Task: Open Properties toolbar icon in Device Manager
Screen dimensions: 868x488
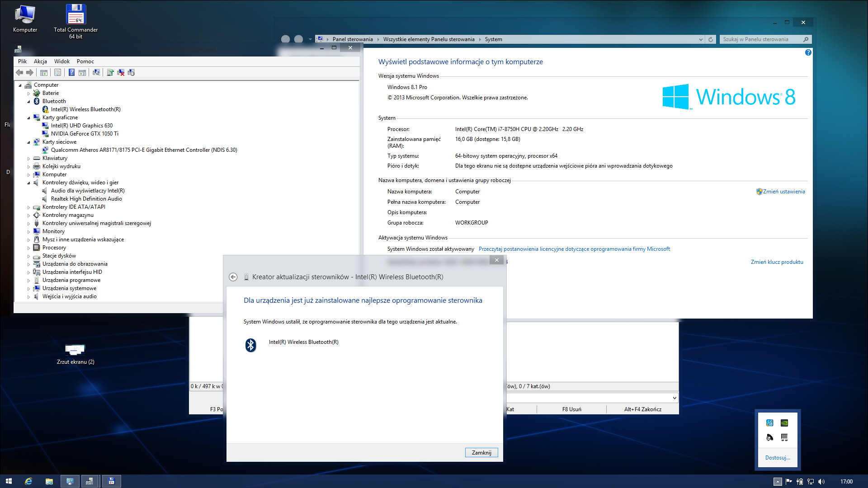Action: (57, 72)
